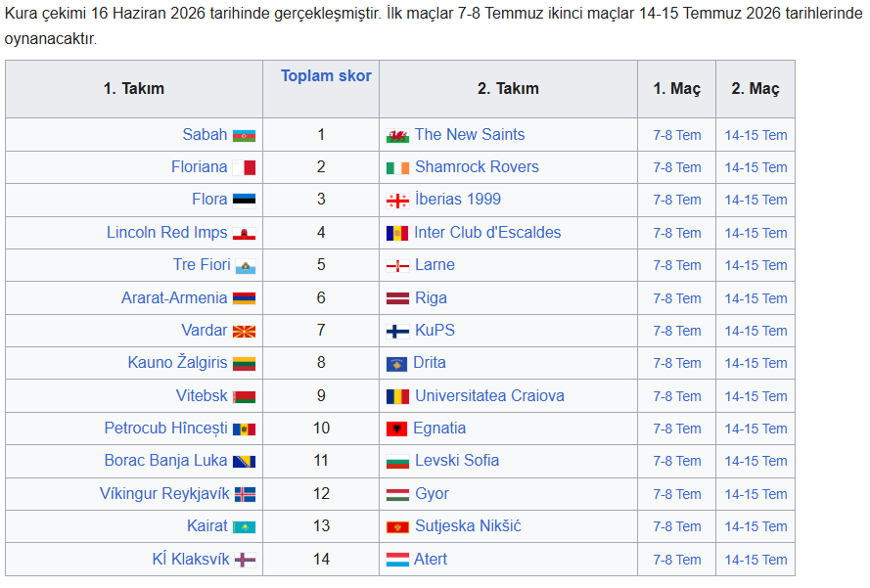Click the Kosovo flag next to Drita
Image resolution: width=870 pixels, height=588 pixels.
click(x=396, y=364)
